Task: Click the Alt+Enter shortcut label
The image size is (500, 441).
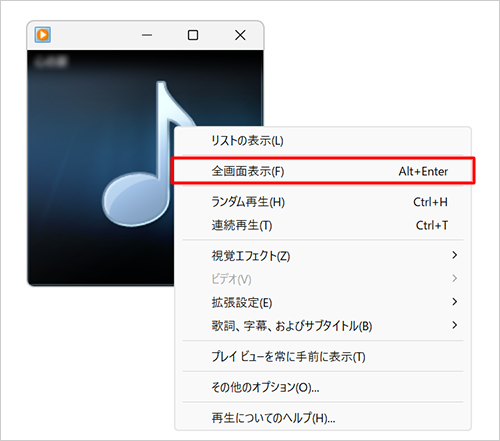Action: point(423,171)
